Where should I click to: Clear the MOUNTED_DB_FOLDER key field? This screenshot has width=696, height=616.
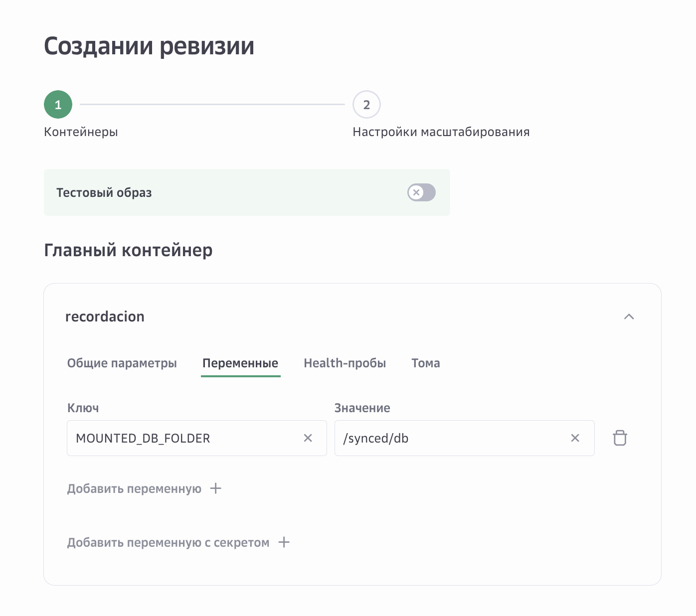click(308, 438)
